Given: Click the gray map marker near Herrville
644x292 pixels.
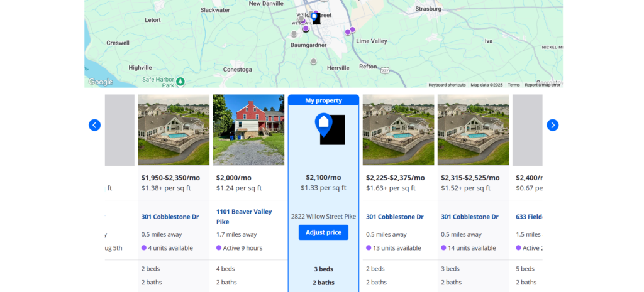Looking at the screenshot, I should [313, 61].
